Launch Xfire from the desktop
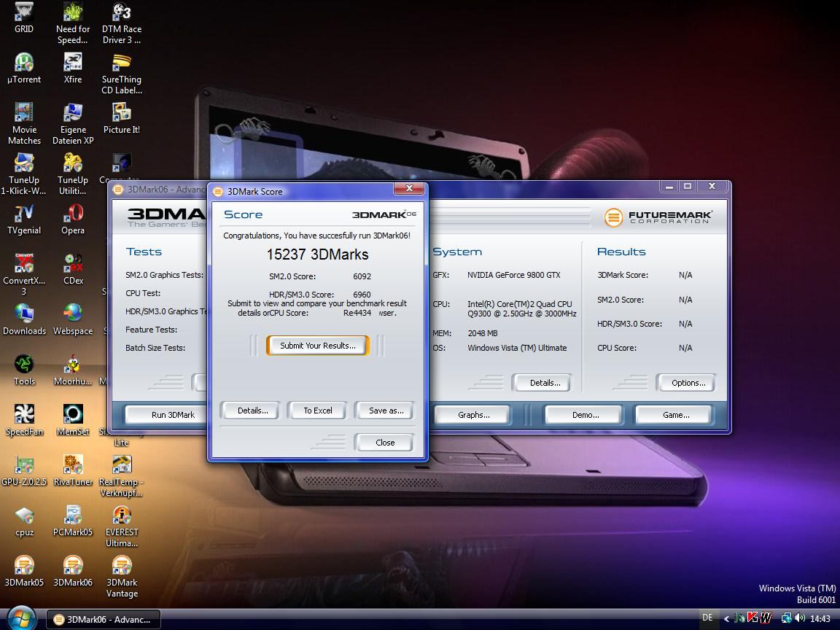Viewport: 840px width, 630px height. click(x=73, y=68)
